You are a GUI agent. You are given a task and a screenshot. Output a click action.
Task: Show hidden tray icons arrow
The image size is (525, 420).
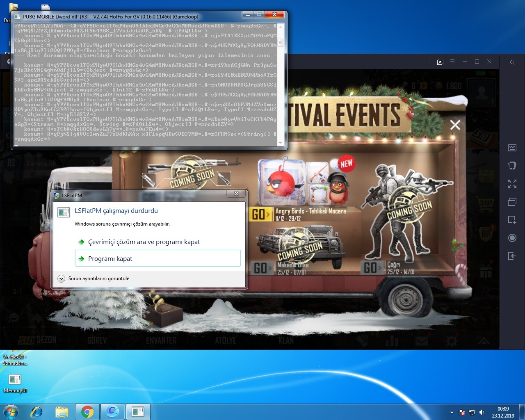(452, 412)
